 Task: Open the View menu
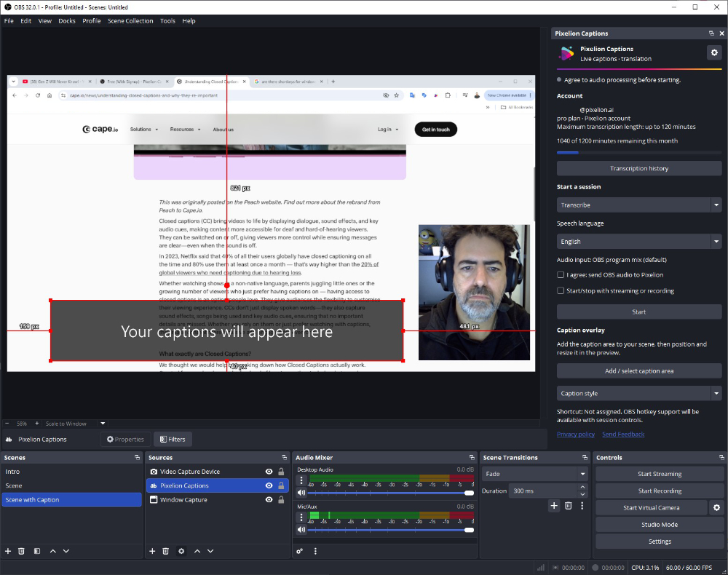click(45, 21)
